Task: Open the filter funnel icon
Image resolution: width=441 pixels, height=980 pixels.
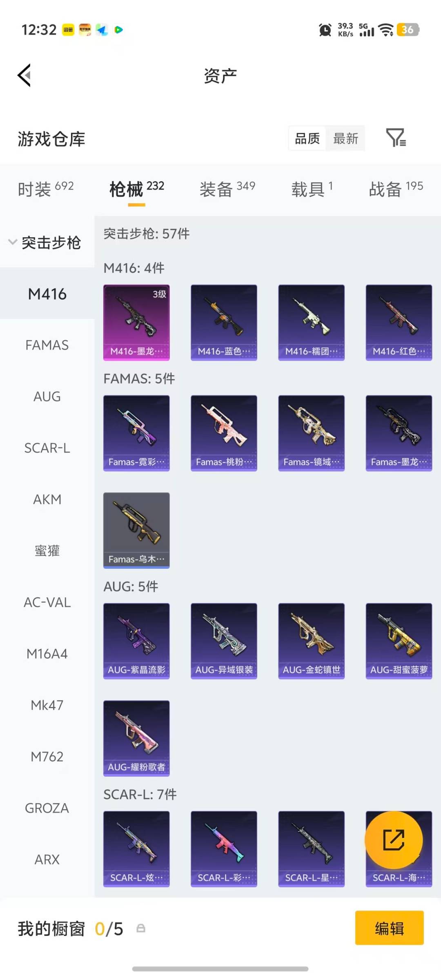Action: 396,138
